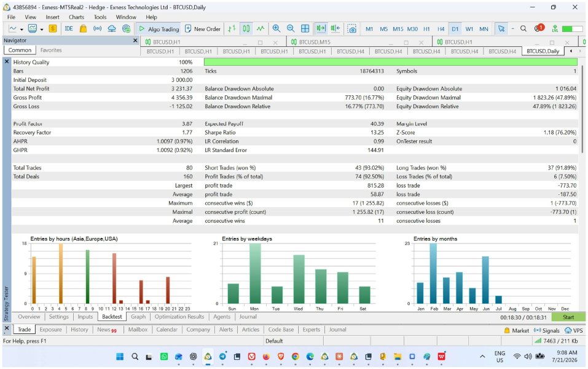The height and width of the screenshot is (369, 588).
Task: Expand the chart type dropdown arrow
Action: (22, 30)
